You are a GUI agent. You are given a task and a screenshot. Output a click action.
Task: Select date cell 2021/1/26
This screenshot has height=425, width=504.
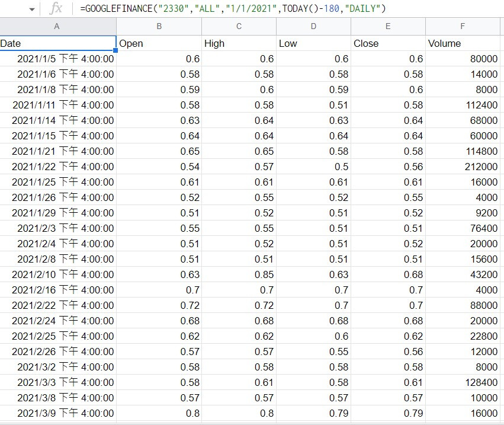pyautogui.click(x=58, y=197)
